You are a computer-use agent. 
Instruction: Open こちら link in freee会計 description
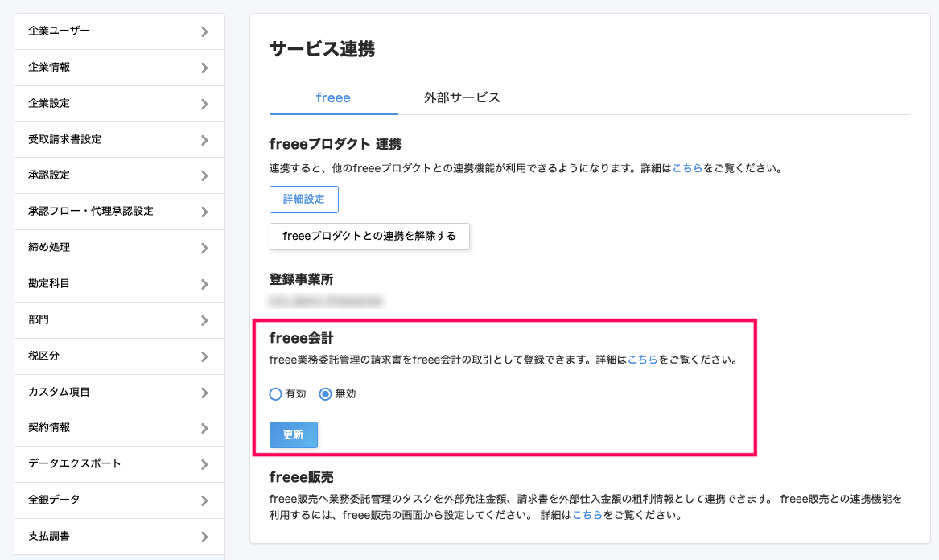coord(643,360)
